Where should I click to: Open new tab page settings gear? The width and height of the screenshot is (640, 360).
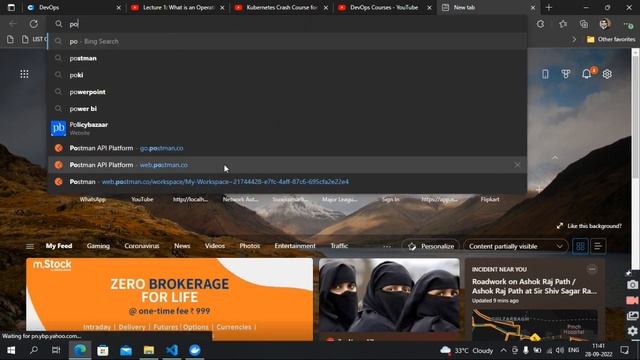click(607, 74)
